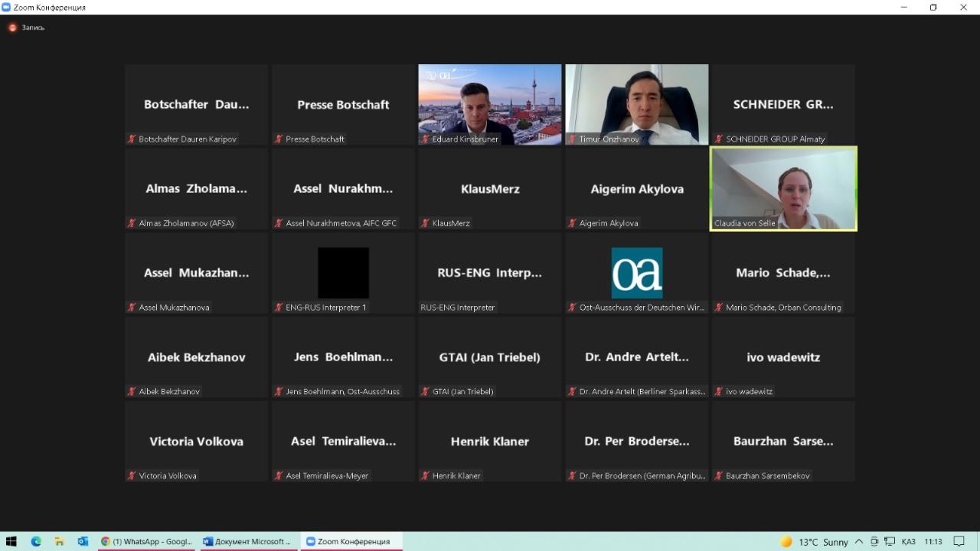Click 'ENG-RUS Interpreter 1' name label
The width and height of the screenshot is (980, 551).
(326, 308)
